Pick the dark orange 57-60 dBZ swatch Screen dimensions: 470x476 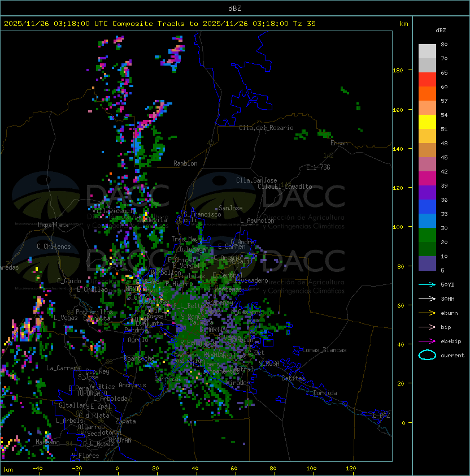(427, 94)
